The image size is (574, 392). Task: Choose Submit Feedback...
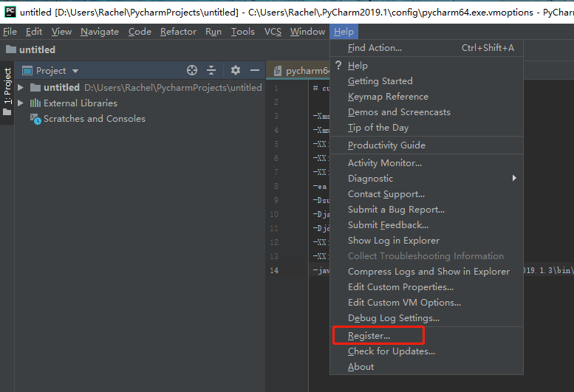pos(426,225)
